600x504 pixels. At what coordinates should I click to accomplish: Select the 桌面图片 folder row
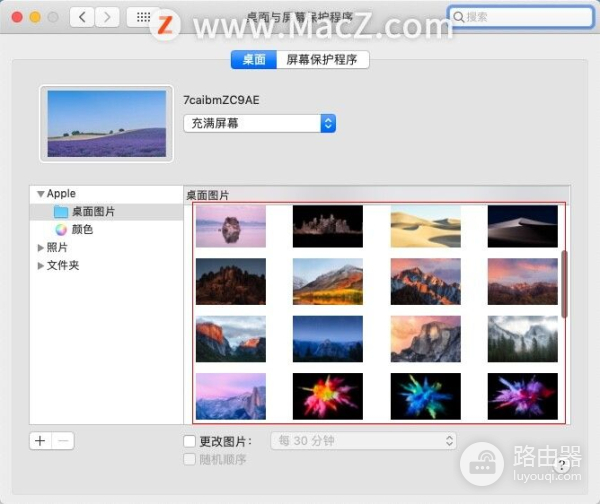106,212
